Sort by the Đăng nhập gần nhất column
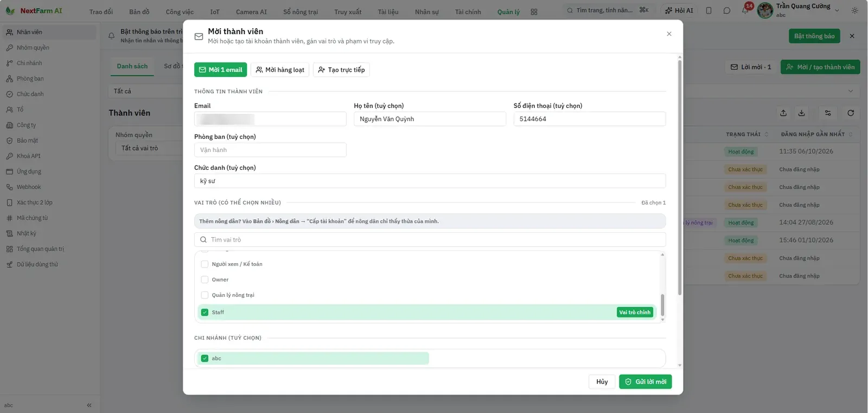The image size is (868, 413). pos(816,134)
